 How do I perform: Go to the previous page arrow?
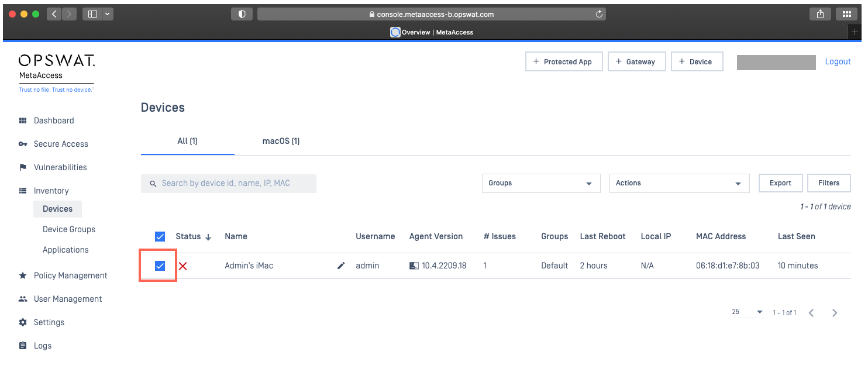[811, 313]
